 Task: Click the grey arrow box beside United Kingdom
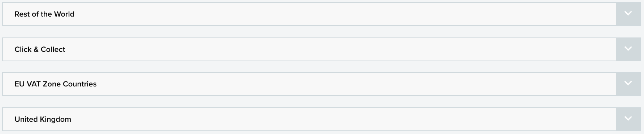click(x=628, y=119)
